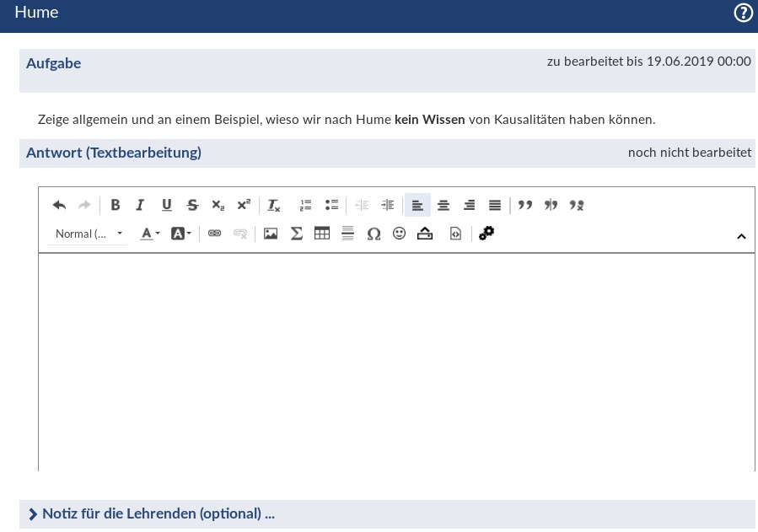Click inside the answer text area
The image size is (758, 532).
click(x=396, y=363)
